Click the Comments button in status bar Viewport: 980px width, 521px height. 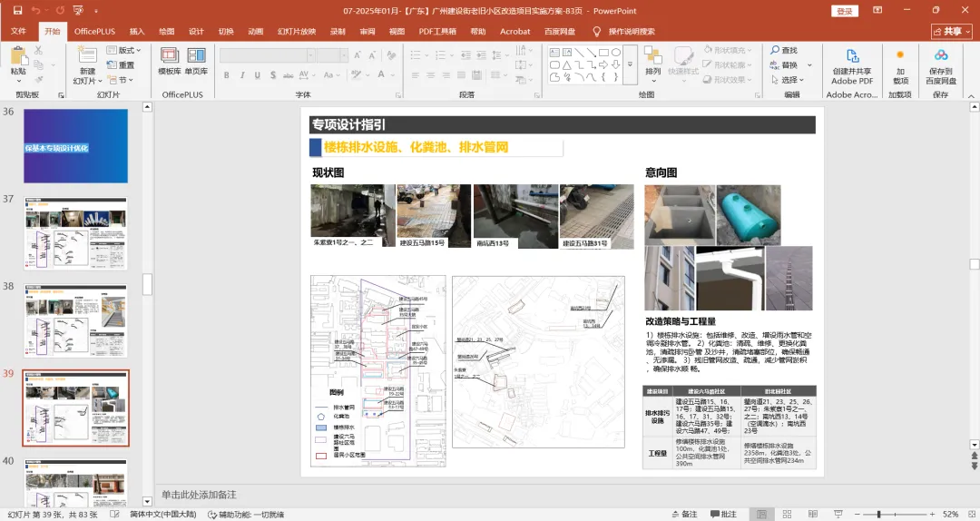tap(723, 514)
